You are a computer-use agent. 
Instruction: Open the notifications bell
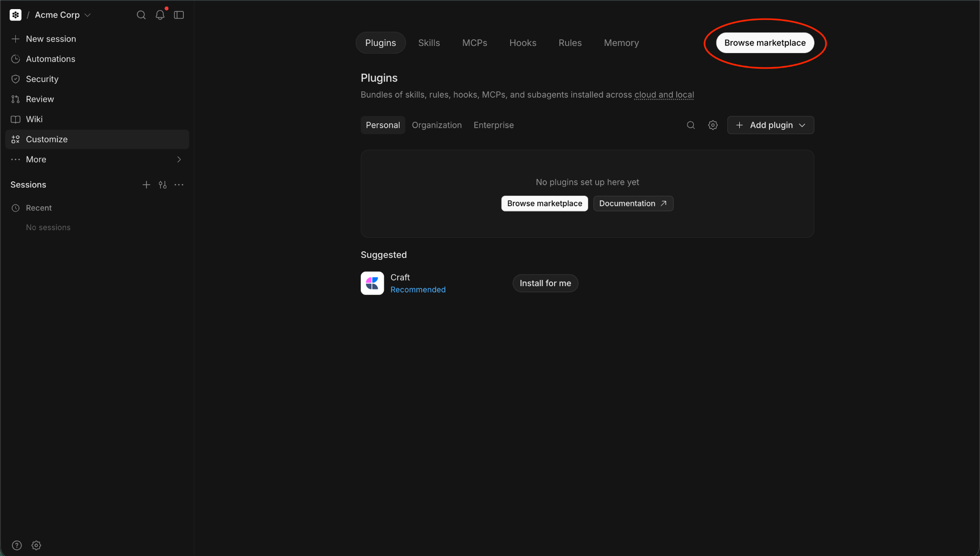tap(160, 15)
